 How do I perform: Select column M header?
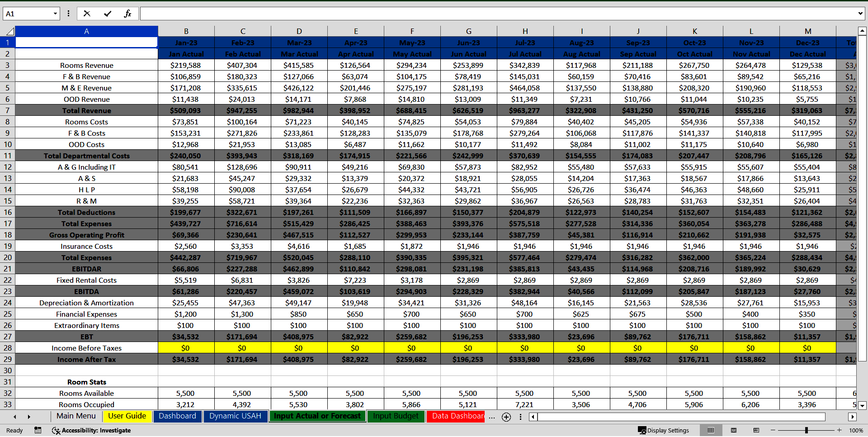click(x=808, y=31)
